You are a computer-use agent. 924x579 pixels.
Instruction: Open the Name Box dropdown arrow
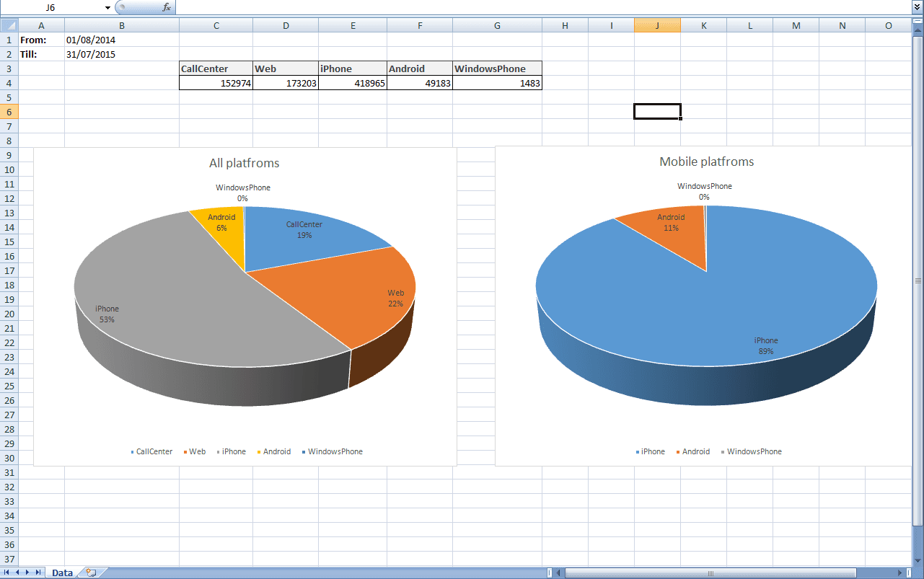[x=107, y=7]
